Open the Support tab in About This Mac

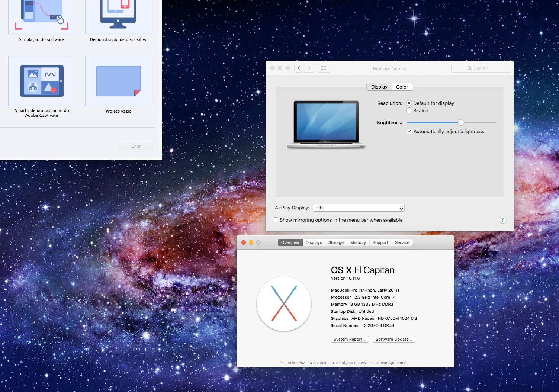pyautogui.click(x=380, y=242)
